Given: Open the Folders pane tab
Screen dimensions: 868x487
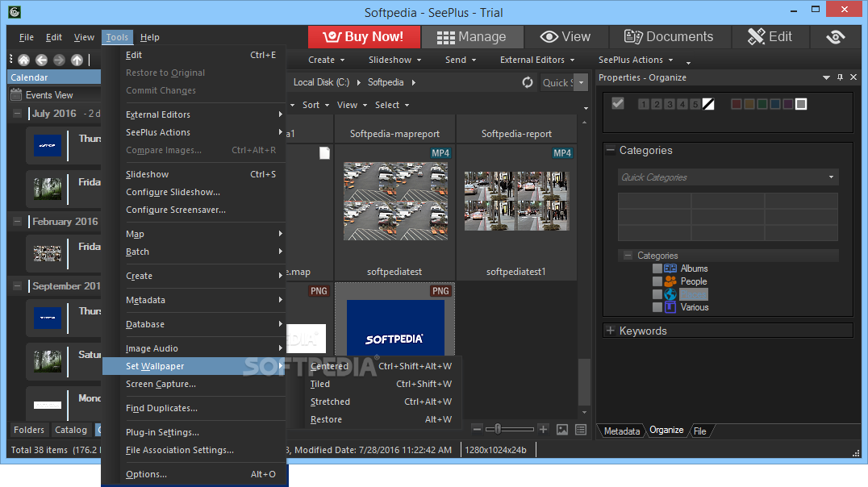Looking at the screenshot, I should point(29,430).
